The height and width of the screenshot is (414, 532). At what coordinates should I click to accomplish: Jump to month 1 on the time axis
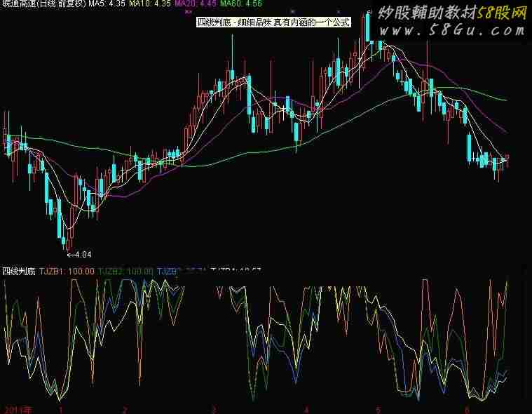62,408
